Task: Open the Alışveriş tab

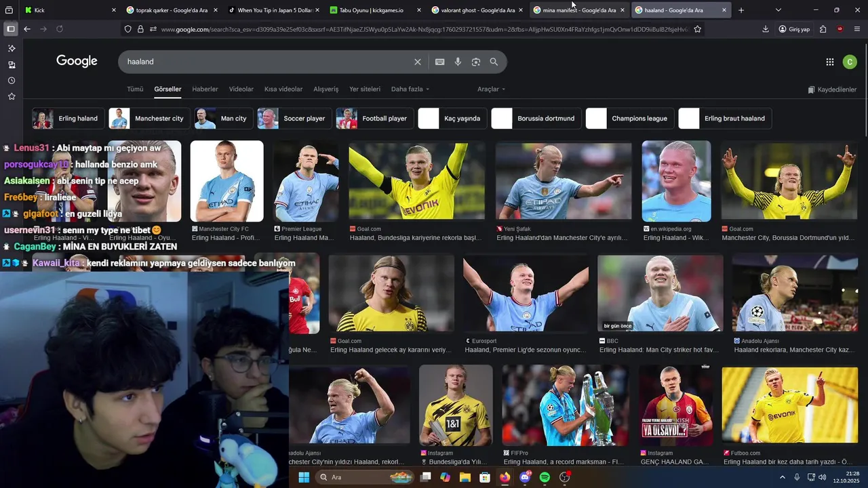Action: pos(325,89)
